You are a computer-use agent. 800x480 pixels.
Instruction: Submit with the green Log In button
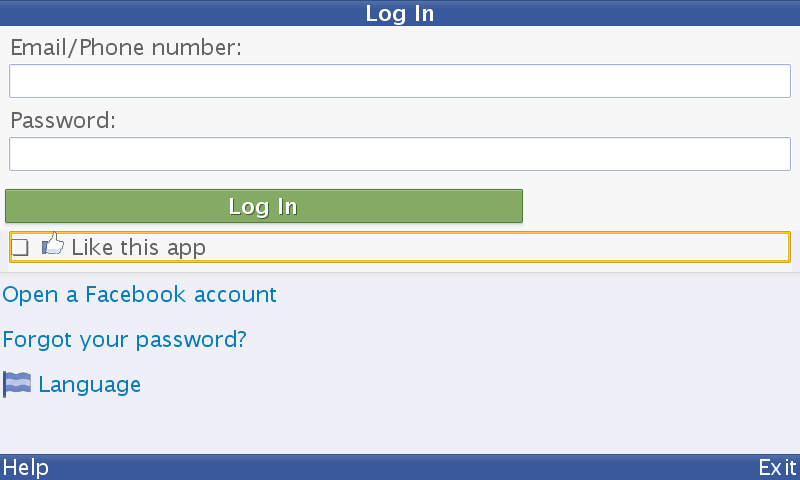tap(264, 206)
